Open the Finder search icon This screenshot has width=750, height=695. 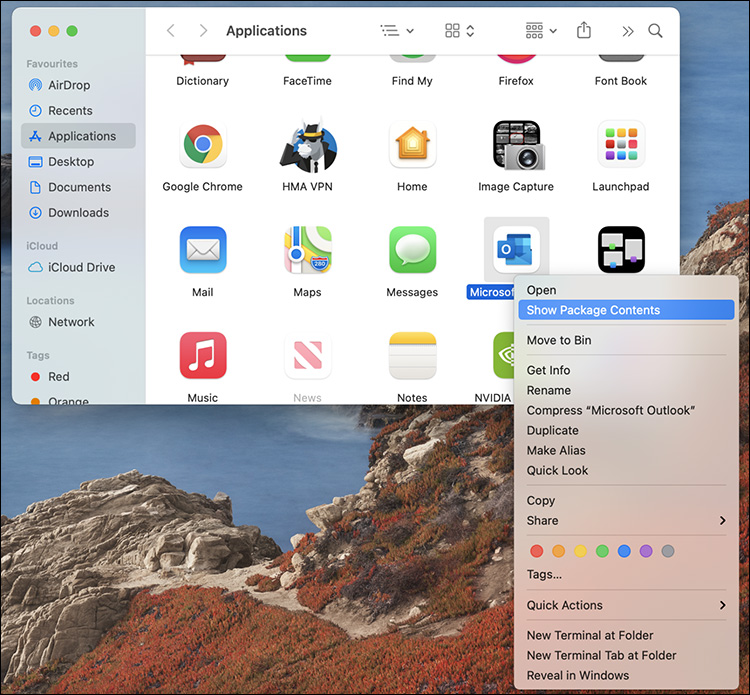pos(655,31)
